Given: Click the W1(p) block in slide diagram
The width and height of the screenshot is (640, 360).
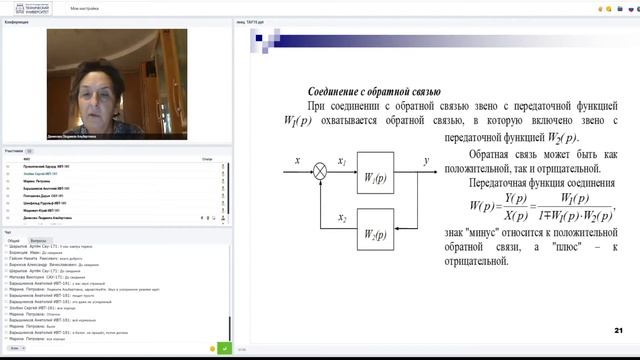Looking at the screenshot, I should click(376, 173).
